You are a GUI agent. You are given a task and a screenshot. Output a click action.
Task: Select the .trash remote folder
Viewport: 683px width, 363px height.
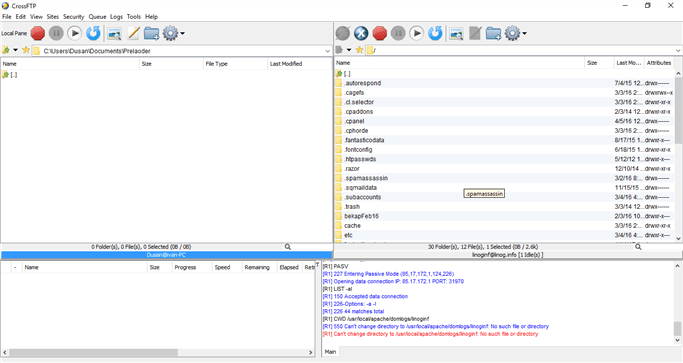tap(504, 207)
